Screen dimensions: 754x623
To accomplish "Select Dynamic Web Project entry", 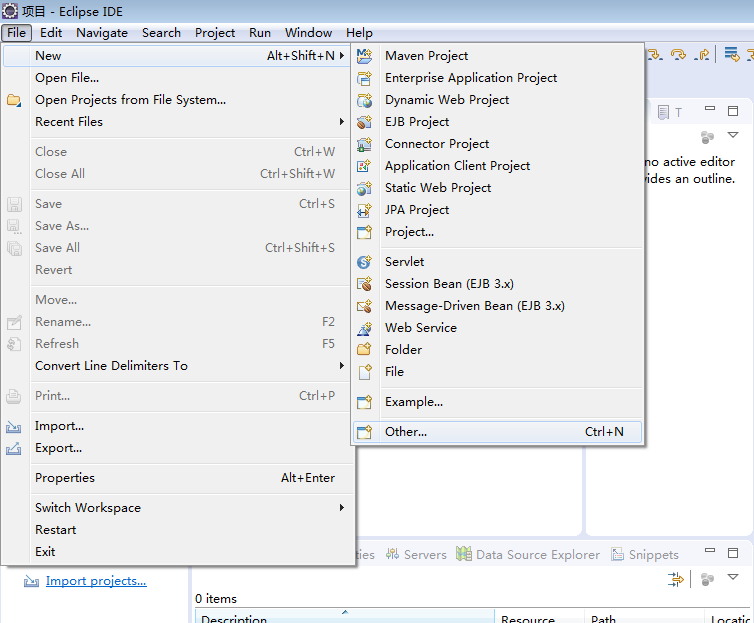I will 498,100.
